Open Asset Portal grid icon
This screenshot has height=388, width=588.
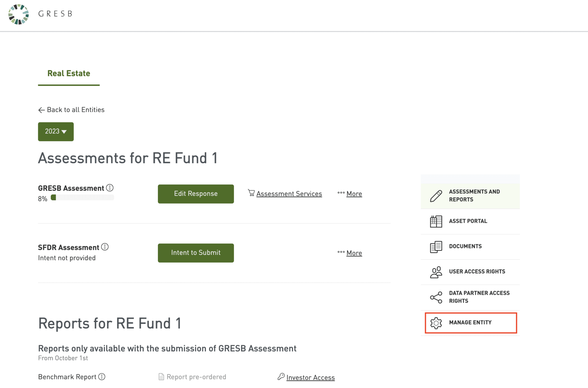pyautogui.click(x=436, y=221)
